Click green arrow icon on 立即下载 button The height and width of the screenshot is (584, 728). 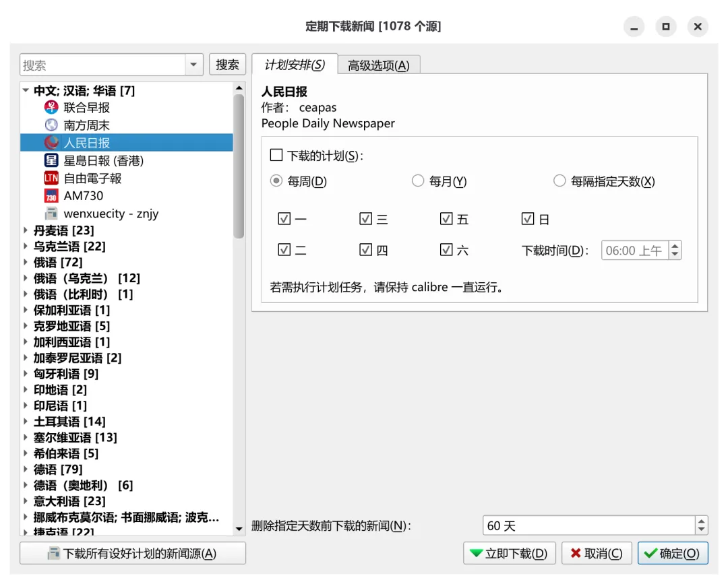click(476, 554)
